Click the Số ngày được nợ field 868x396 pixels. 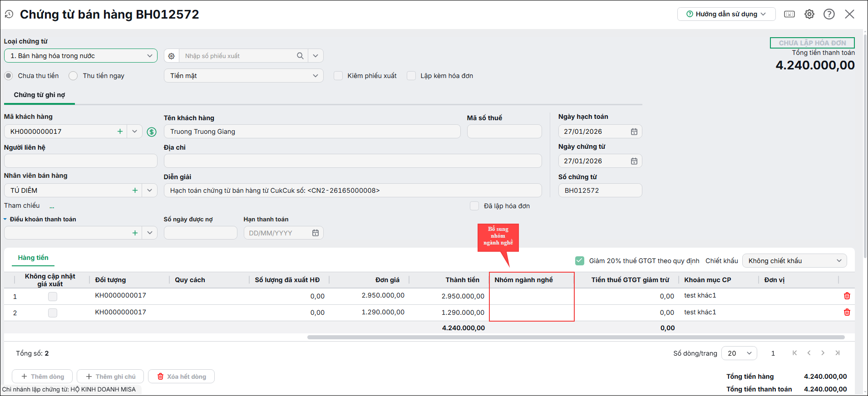[x=201, y=233]
